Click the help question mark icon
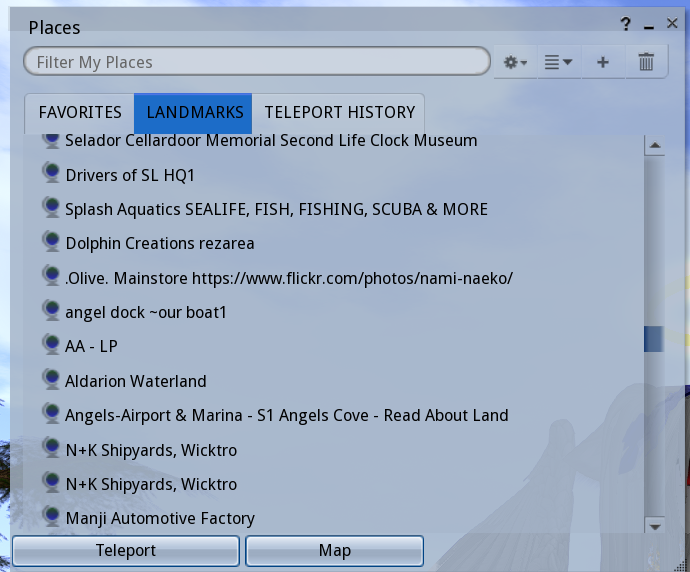Screen dimensions: 690x572 coord(626,24)
